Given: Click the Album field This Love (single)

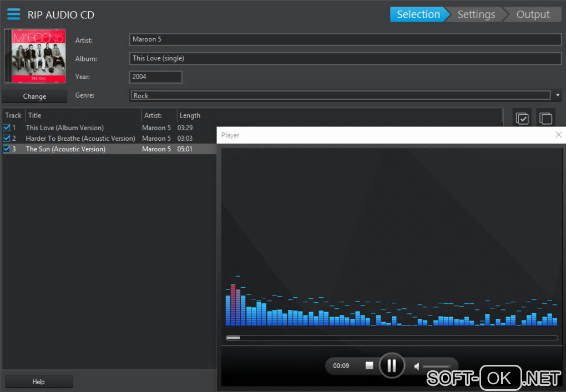Looking at the screenshot, I should (345, 58).
